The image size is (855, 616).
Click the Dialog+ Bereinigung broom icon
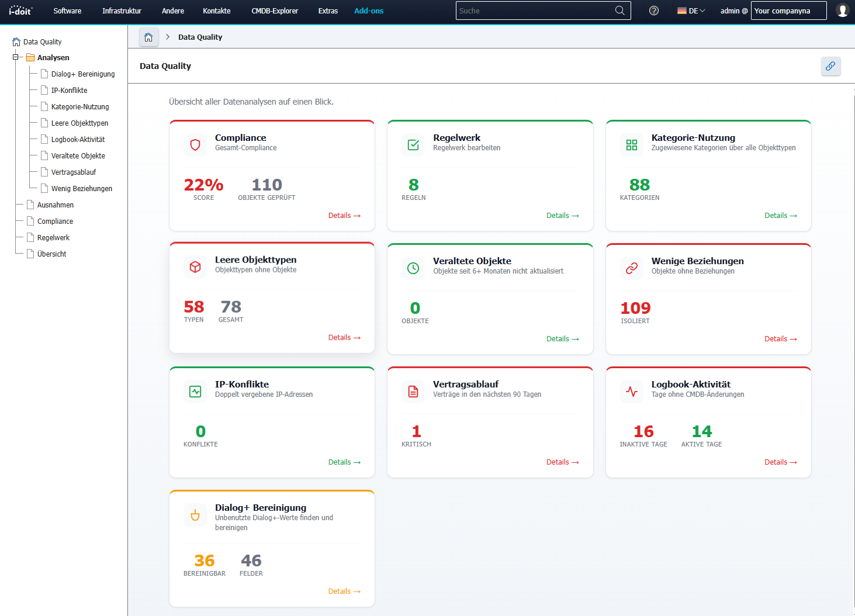195,515
